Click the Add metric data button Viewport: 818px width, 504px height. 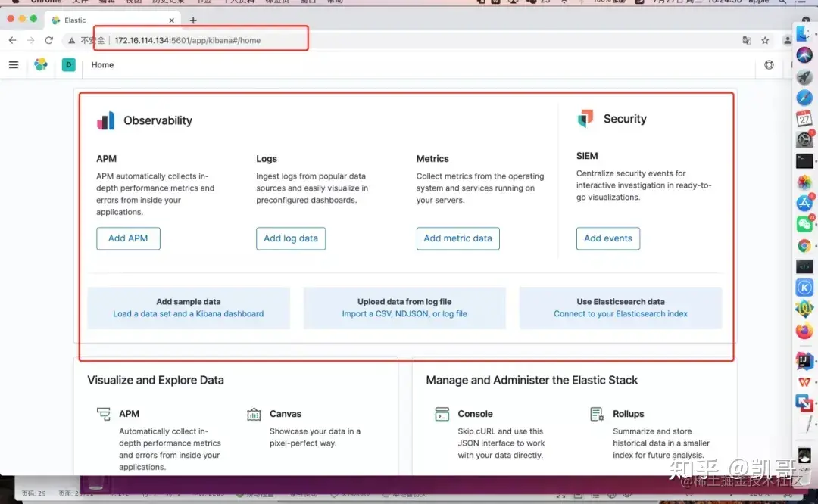pos(457,238)
